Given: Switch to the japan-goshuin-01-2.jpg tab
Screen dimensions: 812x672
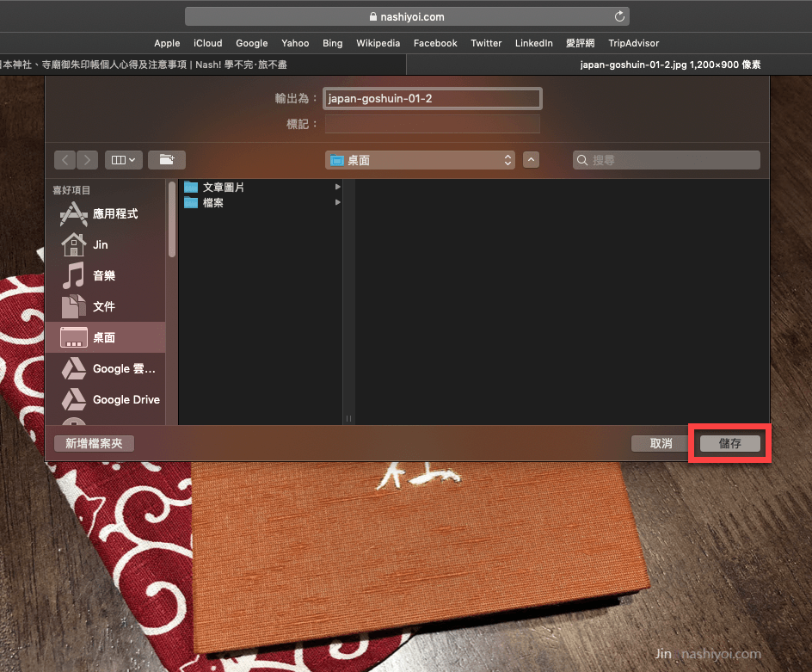Looking at the screenshot, I should 610,65.
